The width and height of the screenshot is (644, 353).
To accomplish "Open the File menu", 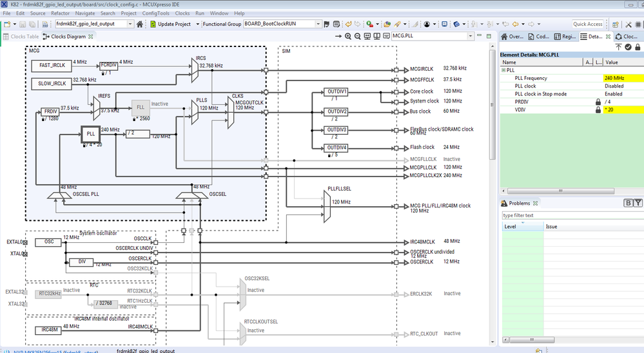I will click(6, 13).
